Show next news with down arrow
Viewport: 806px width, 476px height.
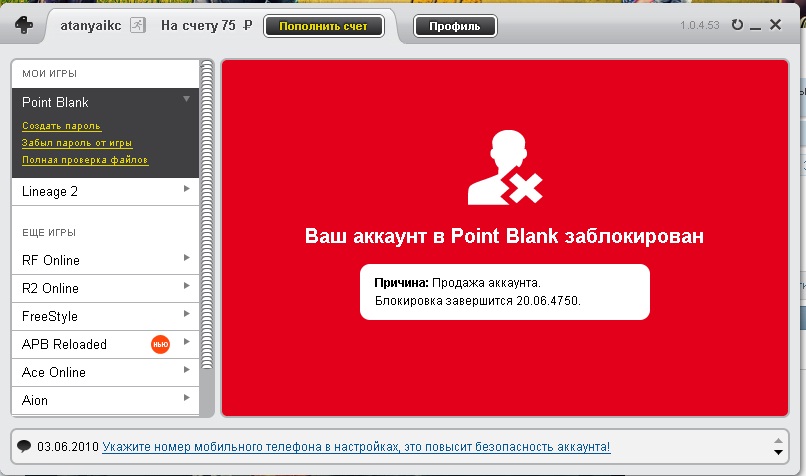[x=778, y=452]
